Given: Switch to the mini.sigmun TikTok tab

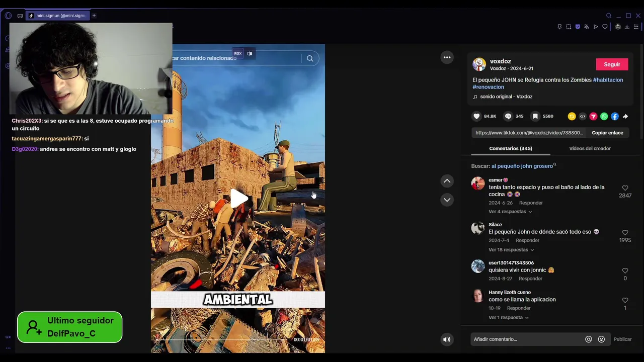Looking at the screenshot, I should tap(57, 16).
